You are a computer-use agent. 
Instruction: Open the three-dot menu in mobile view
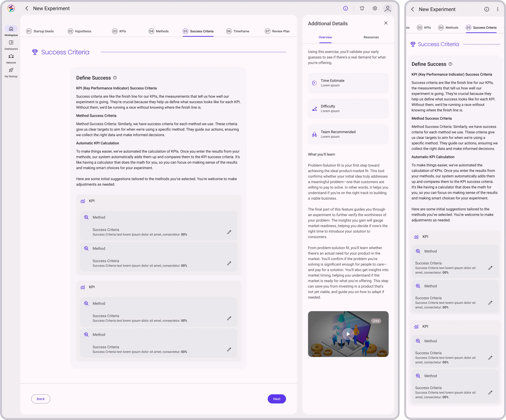point(498,9)
